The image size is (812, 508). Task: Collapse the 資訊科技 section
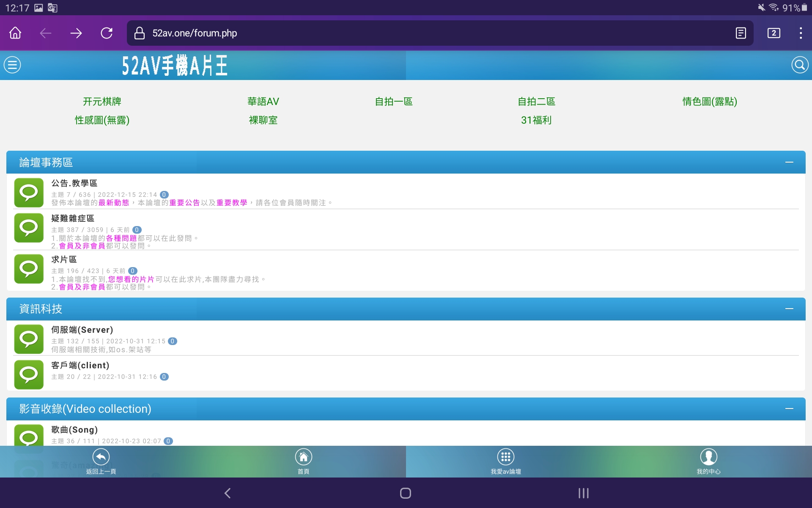click(789, 309)
